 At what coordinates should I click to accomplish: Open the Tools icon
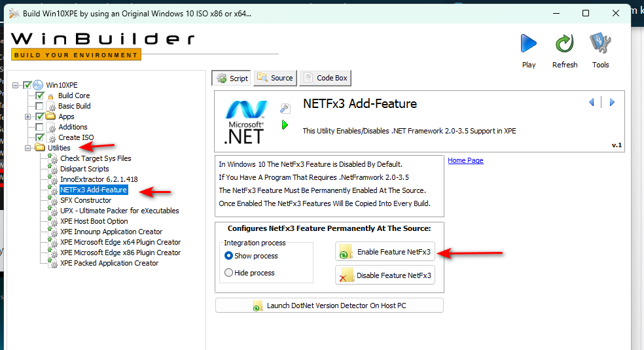(x=600, y=43)
